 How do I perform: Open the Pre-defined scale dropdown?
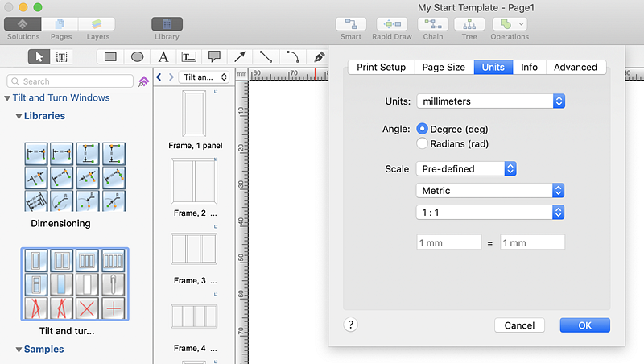point(466,169)
